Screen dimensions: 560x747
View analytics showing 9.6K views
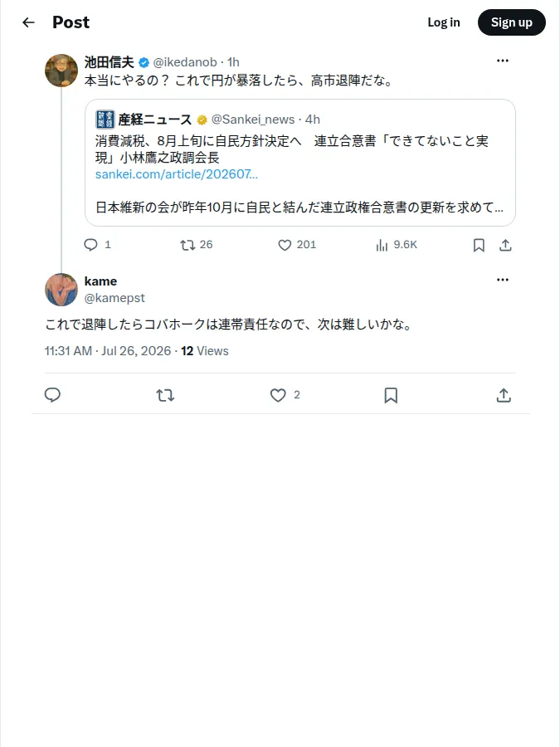coord(397,245)
